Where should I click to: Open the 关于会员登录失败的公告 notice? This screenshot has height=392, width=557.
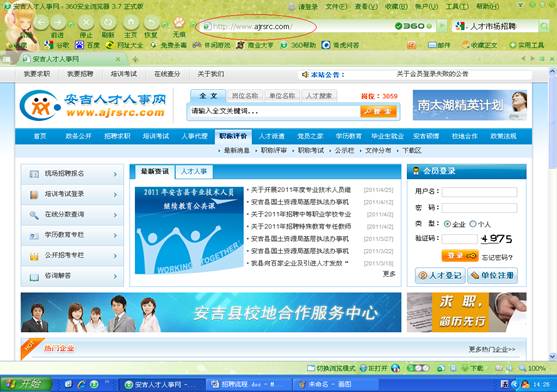(432, 74)
